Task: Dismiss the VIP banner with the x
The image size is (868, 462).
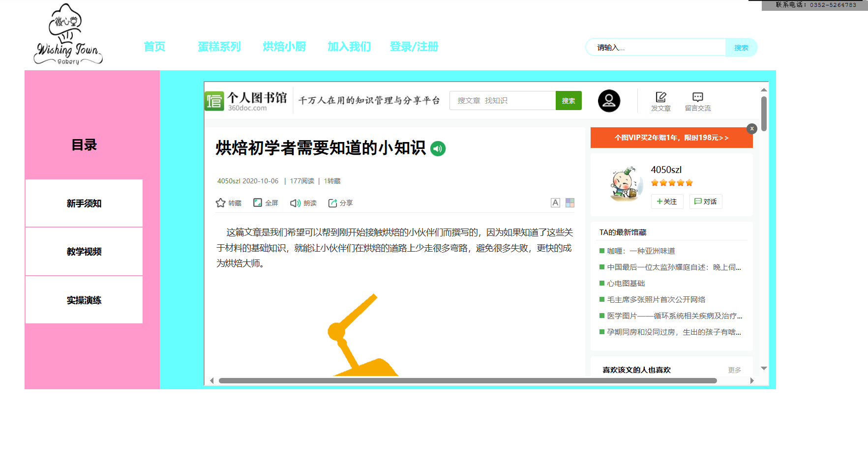Action: 751,129
